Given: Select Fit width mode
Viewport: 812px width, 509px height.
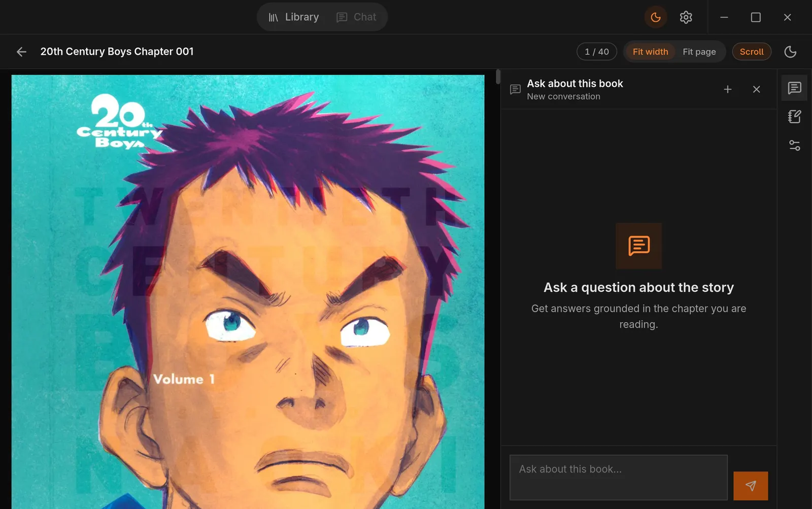Looking at the screenshot, I should [650, 52].
